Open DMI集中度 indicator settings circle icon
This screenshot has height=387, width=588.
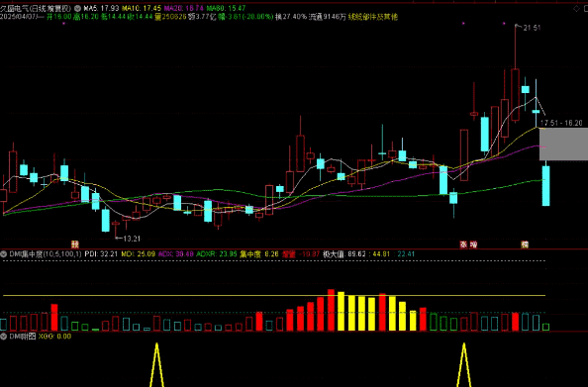point(3,254)
